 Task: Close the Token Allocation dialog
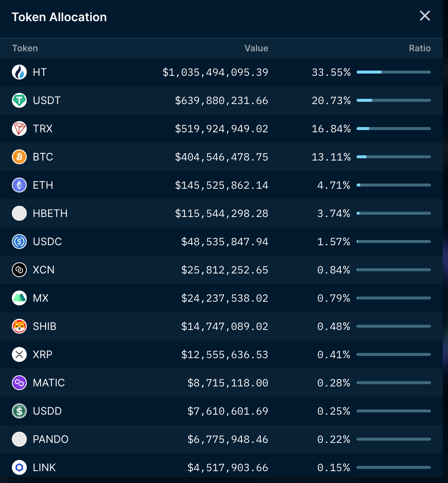click(x=425, y=16)
